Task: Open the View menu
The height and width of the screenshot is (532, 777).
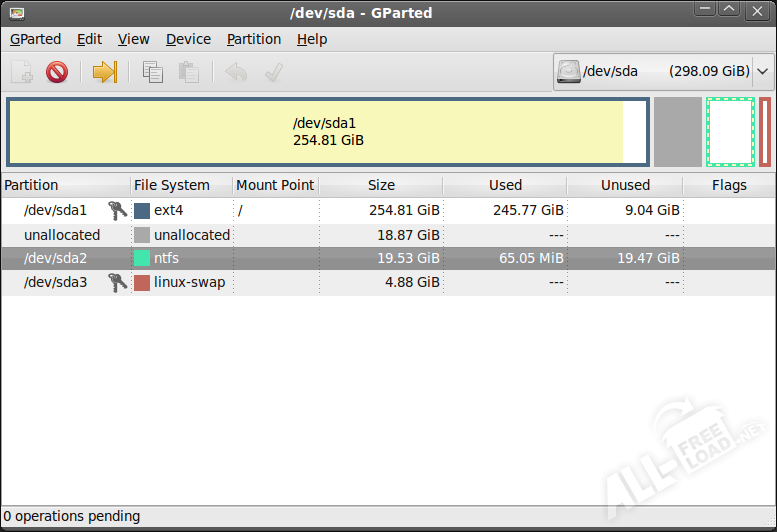Action: tap(133, 39)
